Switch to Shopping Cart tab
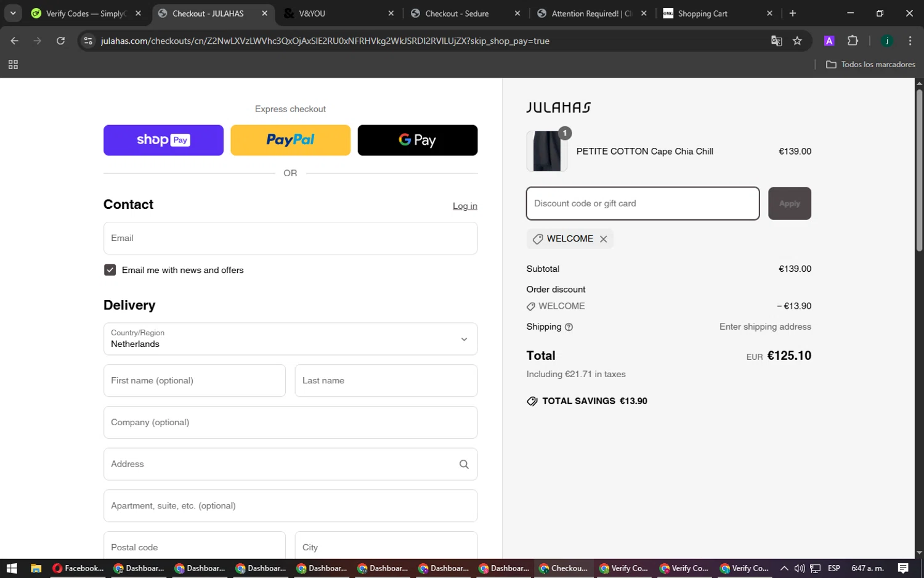 718,14
